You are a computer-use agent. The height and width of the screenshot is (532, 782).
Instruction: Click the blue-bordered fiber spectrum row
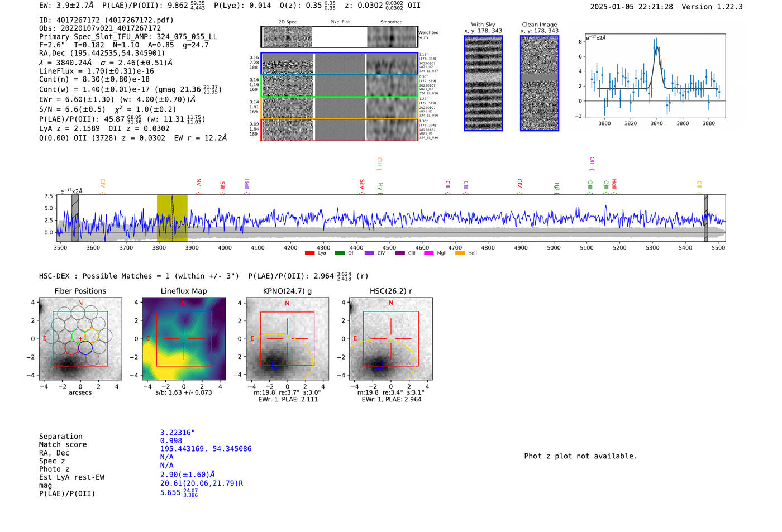pyautogui.click(x=339, y=64)
